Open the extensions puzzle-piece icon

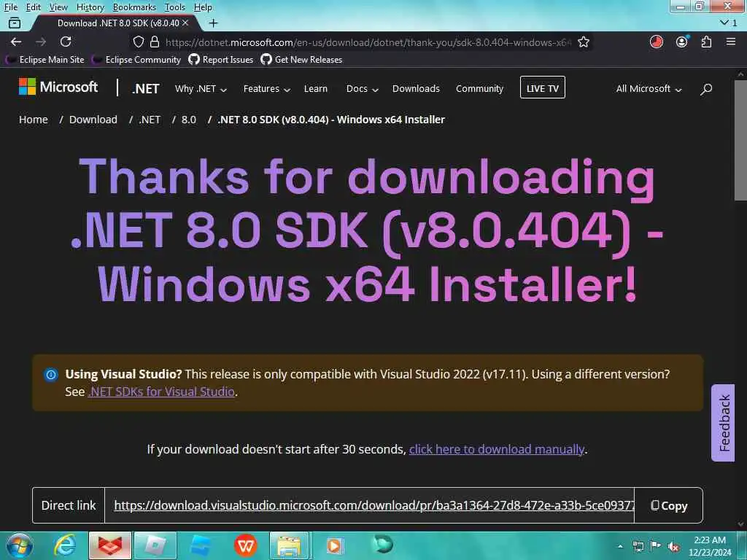(x=706, y=42)
